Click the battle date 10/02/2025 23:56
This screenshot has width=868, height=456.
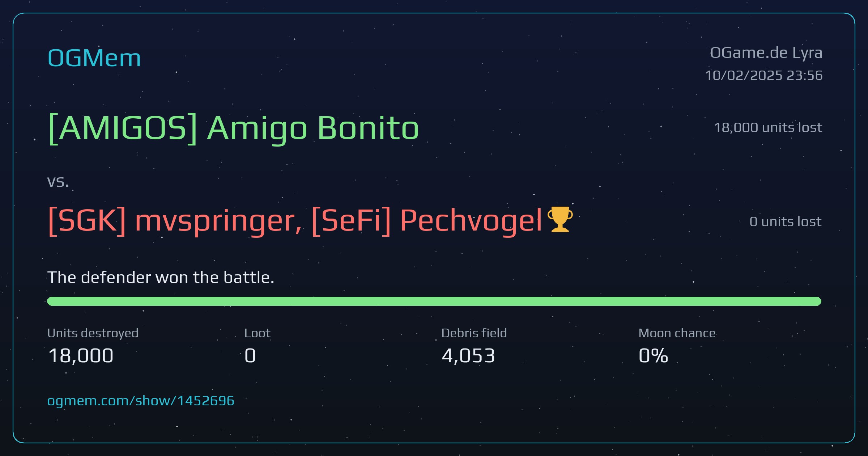[764, 75]
